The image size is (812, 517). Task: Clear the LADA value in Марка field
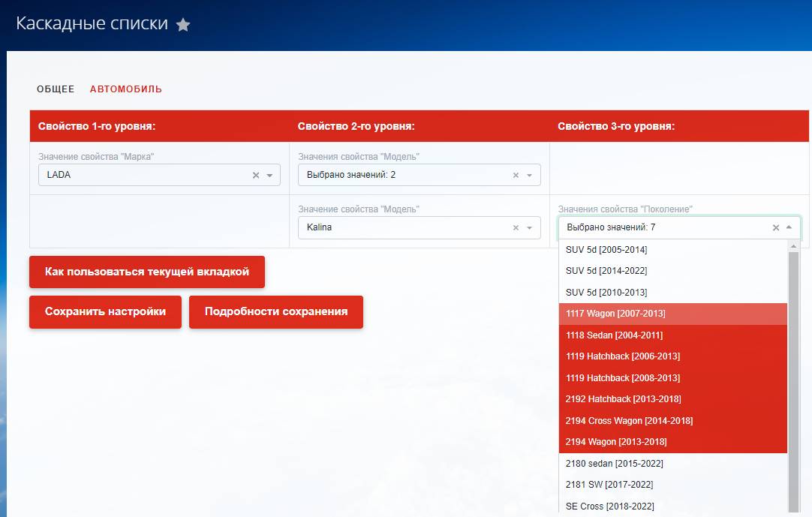[x=256, y=175]
